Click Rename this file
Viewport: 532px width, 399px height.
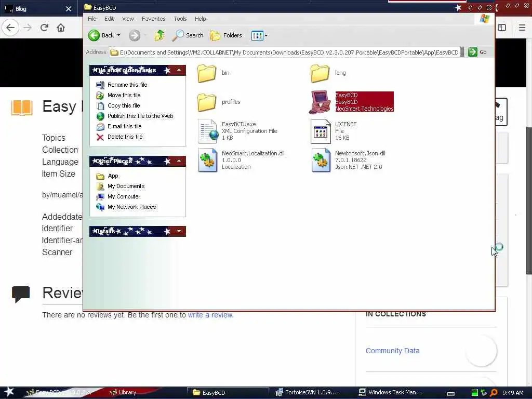[x=127, y=85]
